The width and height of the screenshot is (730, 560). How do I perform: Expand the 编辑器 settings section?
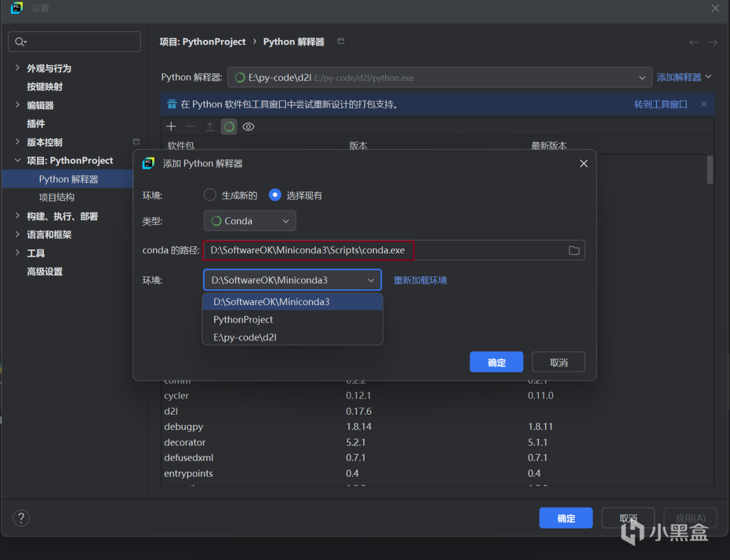[17, 105]
